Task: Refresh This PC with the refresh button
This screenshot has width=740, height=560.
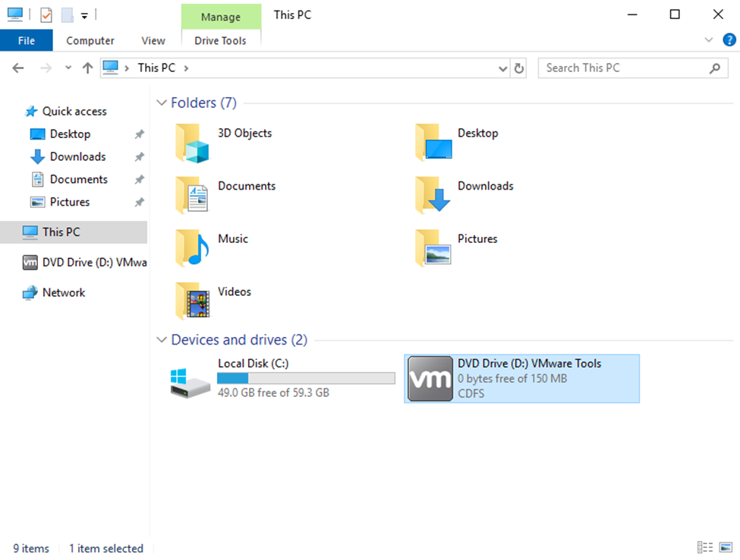Action: 518,68
